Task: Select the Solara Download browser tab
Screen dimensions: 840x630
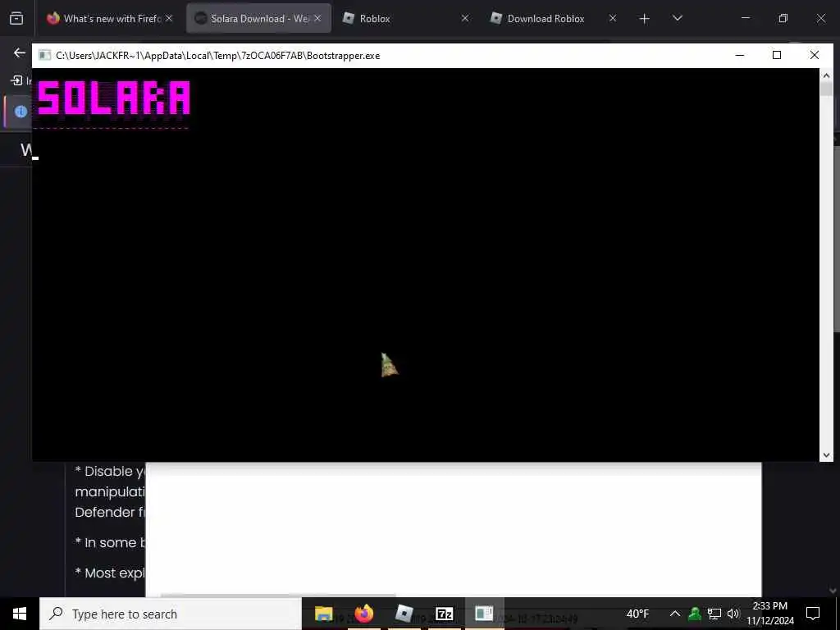Action: coord(258,18)
